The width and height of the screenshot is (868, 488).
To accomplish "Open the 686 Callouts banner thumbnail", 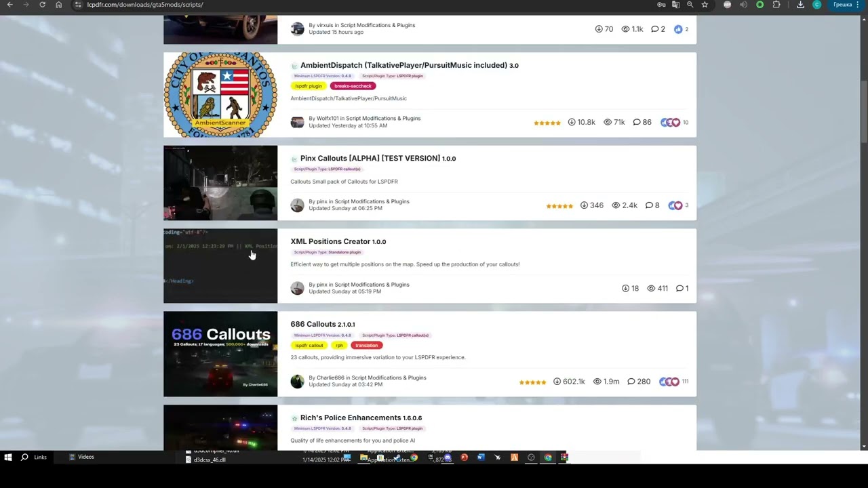I will point(220,354).
